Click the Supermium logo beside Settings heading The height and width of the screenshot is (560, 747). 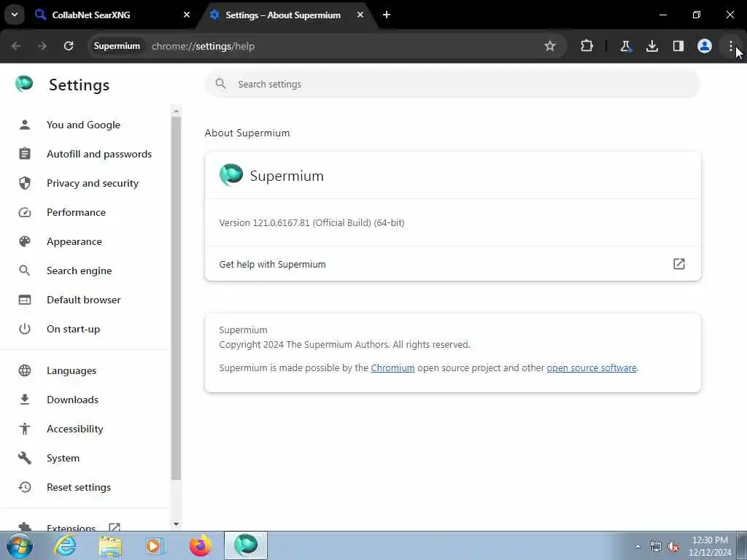pyautogui.click(x=24, y=84)
